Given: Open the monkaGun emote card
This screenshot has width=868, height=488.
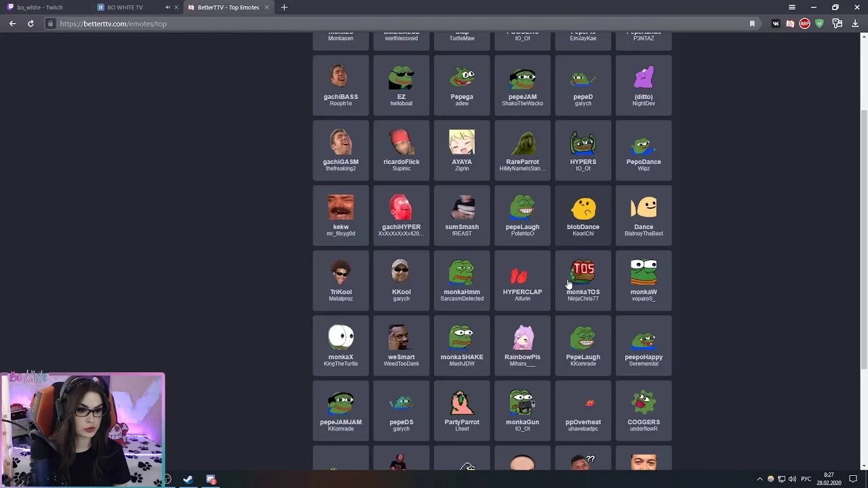Looking at the screenshot, I should [522, 411].
